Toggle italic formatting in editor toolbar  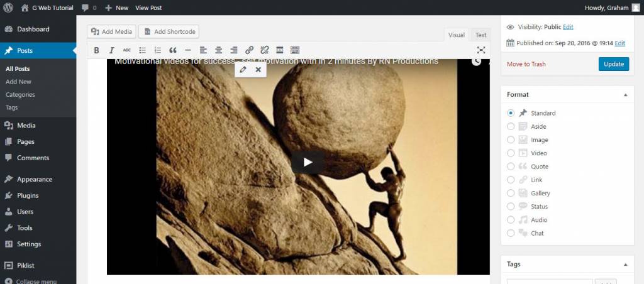click(111, 50)
